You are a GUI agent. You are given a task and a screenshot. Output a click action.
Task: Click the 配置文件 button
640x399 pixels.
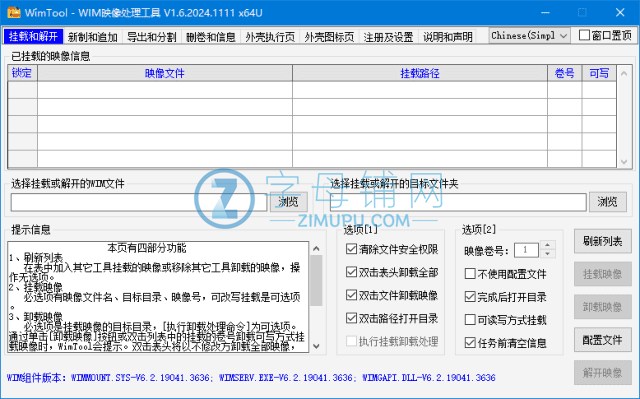coord(602,339)
